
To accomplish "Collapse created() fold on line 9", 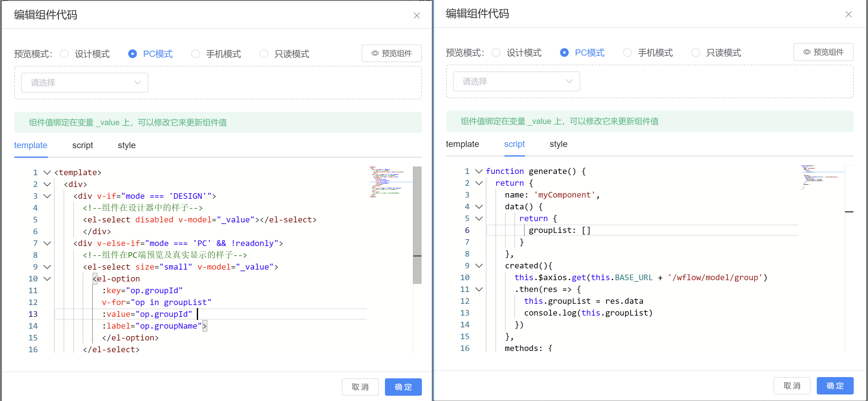I will click(479, 266).
